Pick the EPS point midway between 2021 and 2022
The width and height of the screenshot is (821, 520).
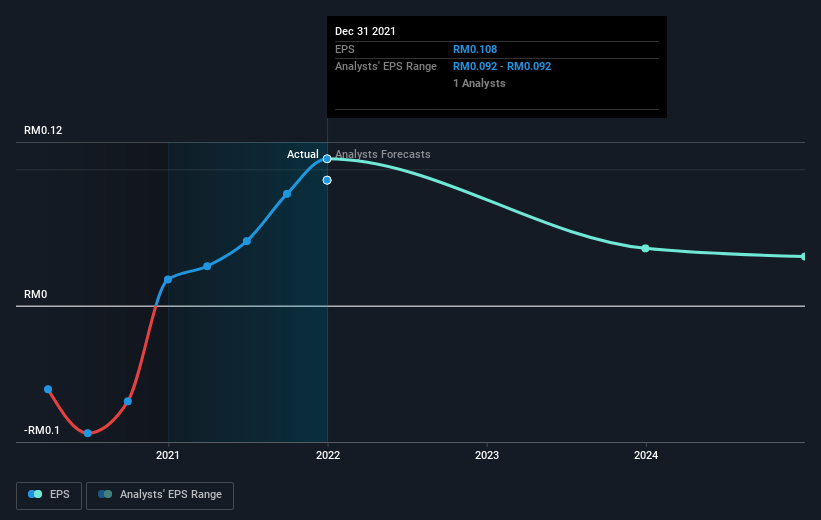point(247,241)
